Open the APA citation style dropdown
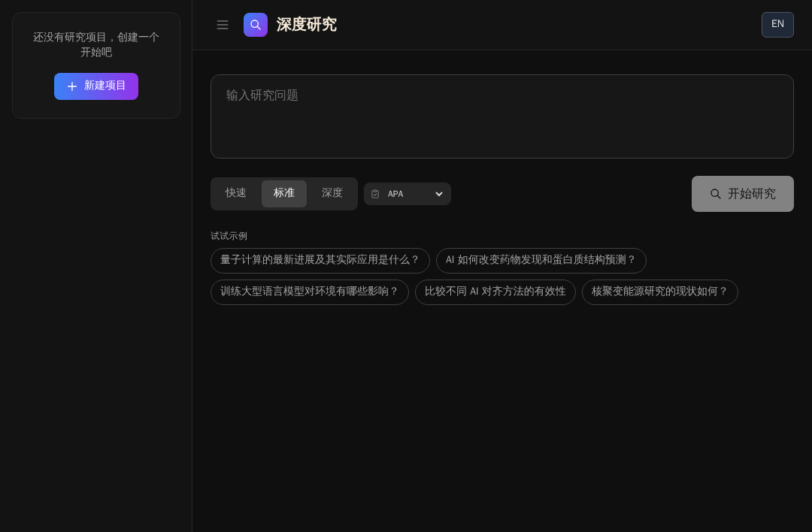The width and height of the screenshot is (812, 532). 408,194
